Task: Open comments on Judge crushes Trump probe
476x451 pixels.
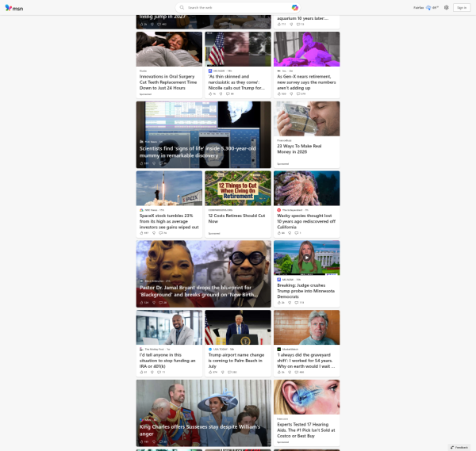Action: [299, 303]
